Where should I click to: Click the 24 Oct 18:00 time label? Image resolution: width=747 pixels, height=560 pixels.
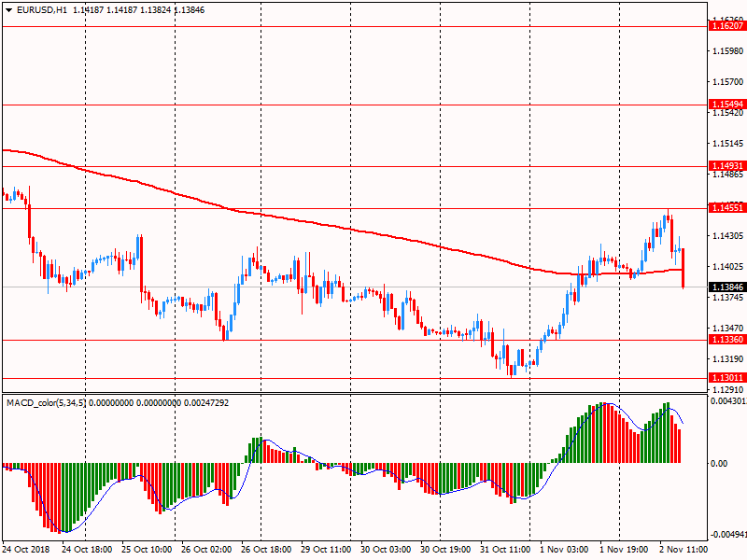(x=87, y=549)
